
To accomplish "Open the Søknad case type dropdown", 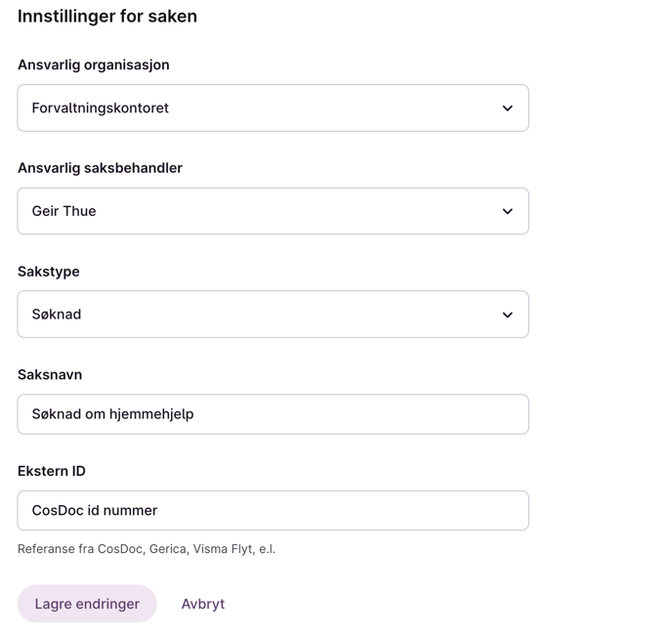I will [x=273, y=315].
